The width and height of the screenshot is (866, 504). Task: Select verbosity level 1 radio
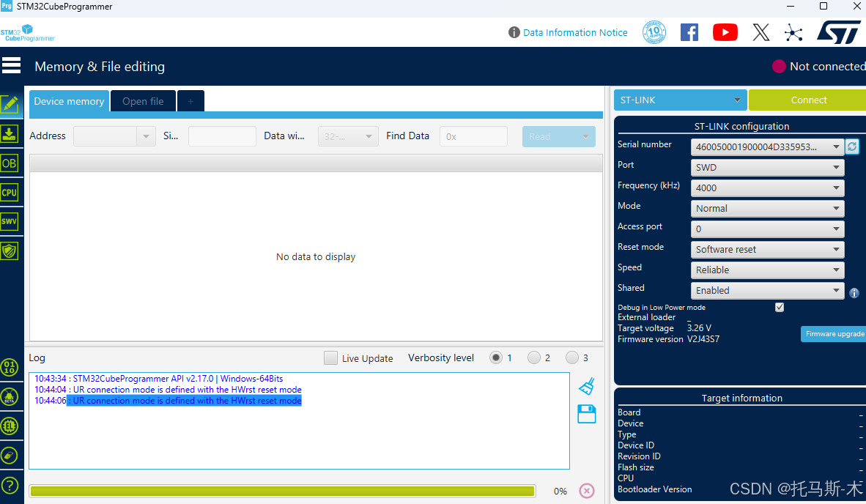[x=496, y=357]
